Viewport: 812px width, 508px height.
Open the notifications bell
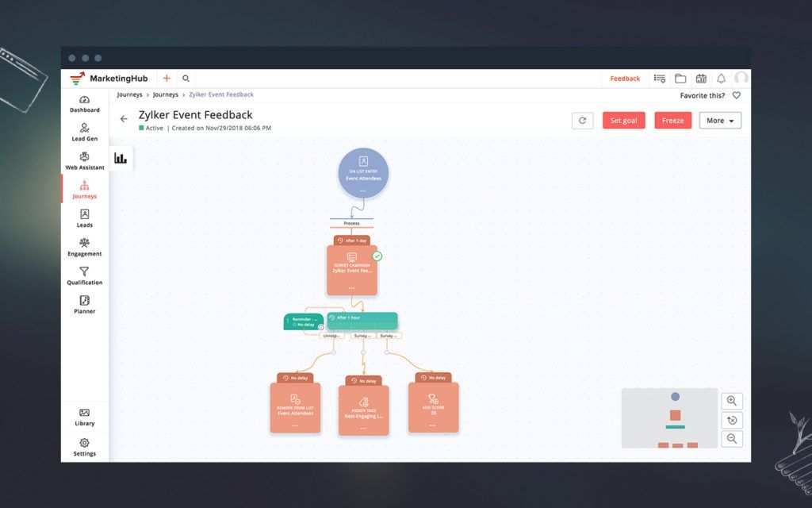[721, 79]
